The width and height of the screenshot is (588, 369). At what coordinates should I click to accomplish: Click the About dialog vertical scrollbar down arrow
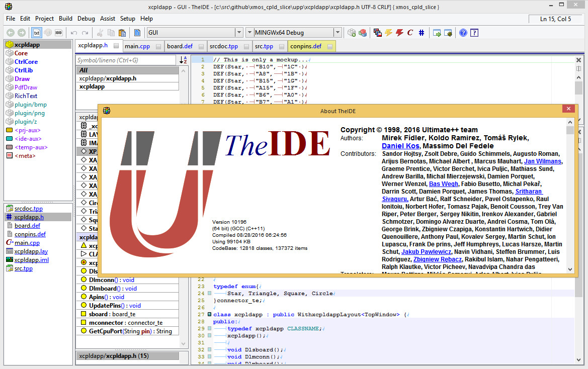[570, 269]
